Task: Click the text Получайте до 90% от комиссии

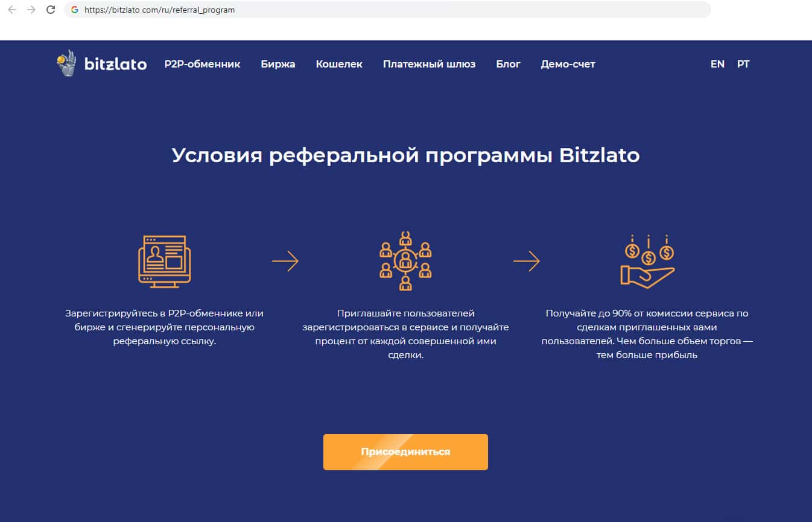Action: click(x=647, y=334)
